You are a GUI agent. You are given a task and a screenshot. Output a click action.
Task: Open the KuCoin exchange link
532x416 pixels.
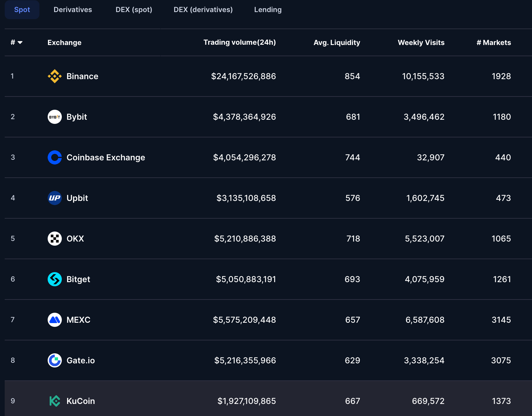[x=81, y=401]
